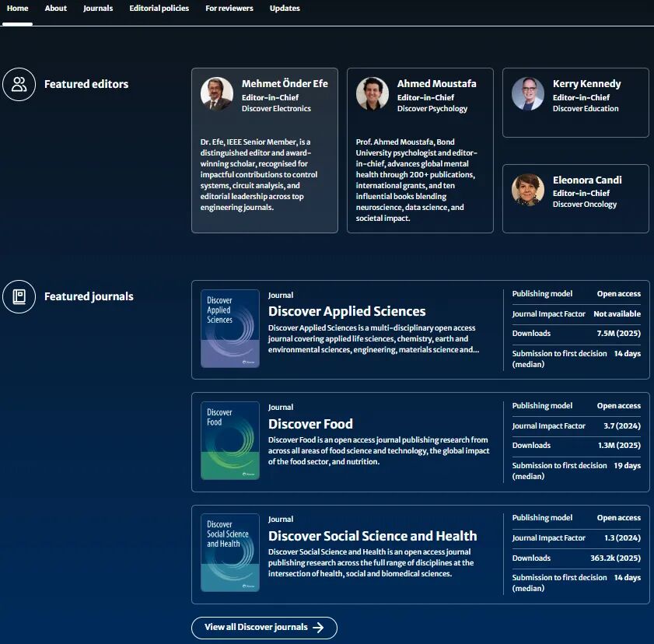The width and height of the screenshot is (654, 644).
Task: Click the Discover Education journal label
Action: (x=586, y=108)
